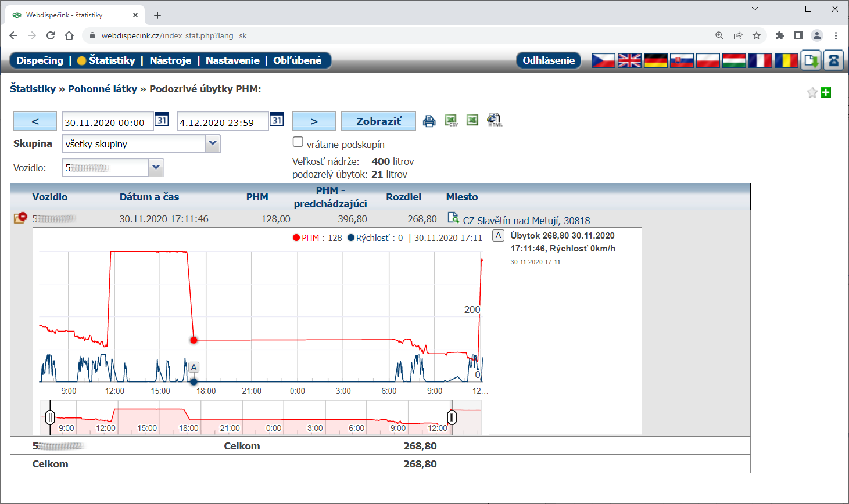This screenshot has width=849, height=504.
Task: Open the Nástroje menu
Action: [170, 60]
